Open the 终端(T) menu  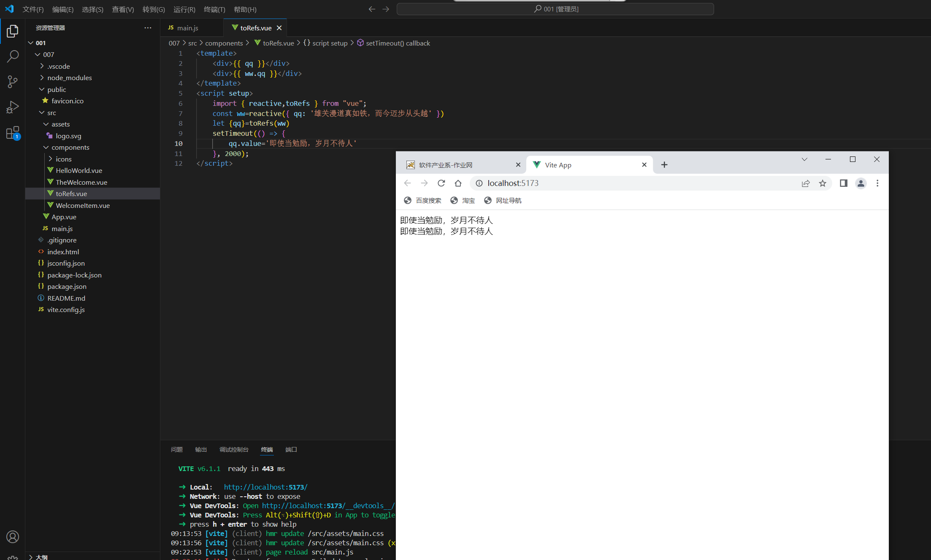[214, 9]
